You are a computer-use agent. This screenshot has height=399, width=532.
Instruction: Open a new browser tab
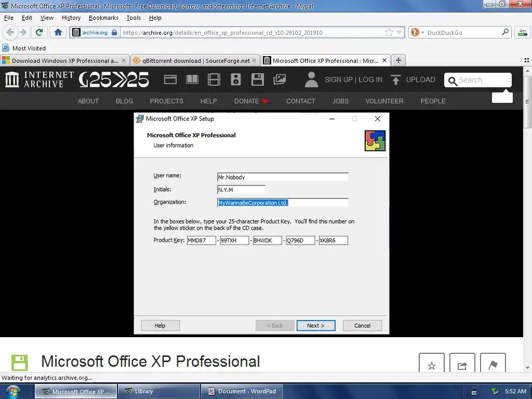pyautogui.click(x=398, y=60)
